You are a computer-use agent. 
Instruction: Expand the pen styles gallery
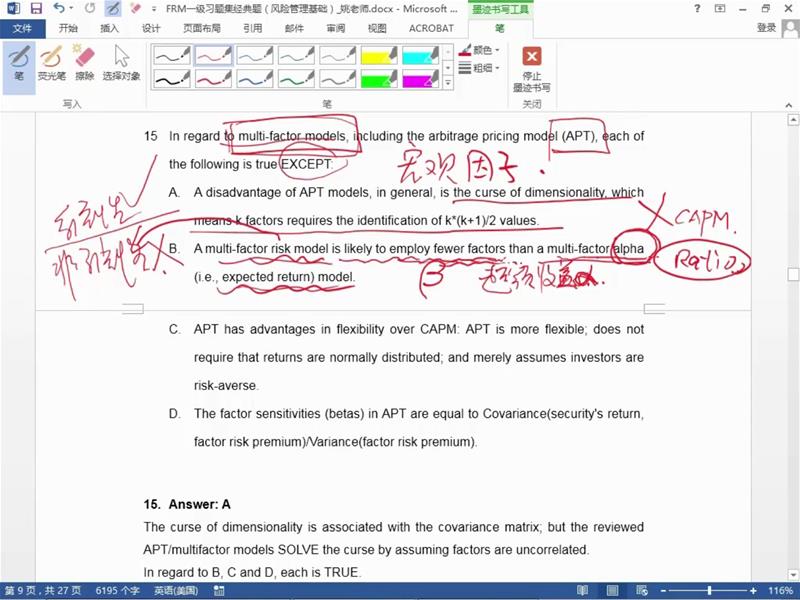[x=447, y=84]
